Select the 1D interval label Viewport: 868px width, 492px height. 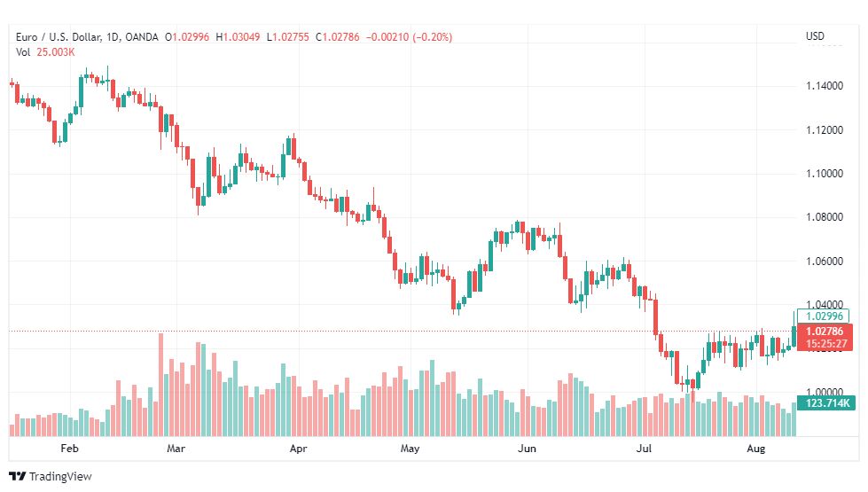point(113,37)
